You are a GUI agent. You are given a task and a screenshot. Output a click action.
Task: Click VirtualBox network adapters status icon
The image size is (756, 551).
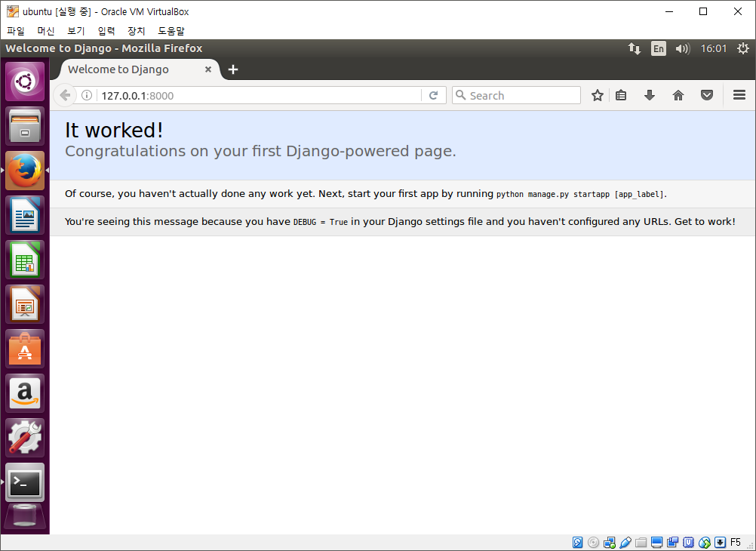click(x=610, y=543)
